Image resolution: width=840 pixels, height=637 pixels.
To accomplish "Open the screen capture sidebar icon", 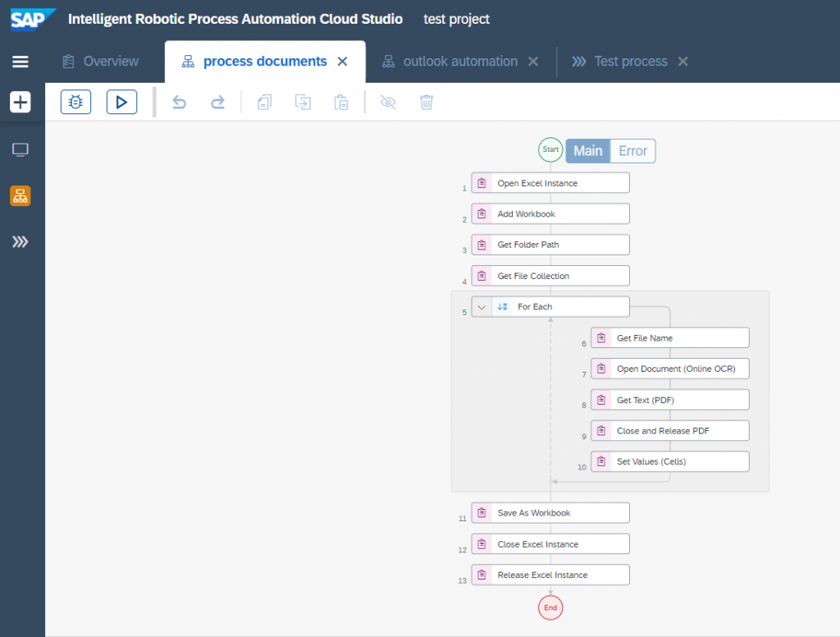I will 21,149.
